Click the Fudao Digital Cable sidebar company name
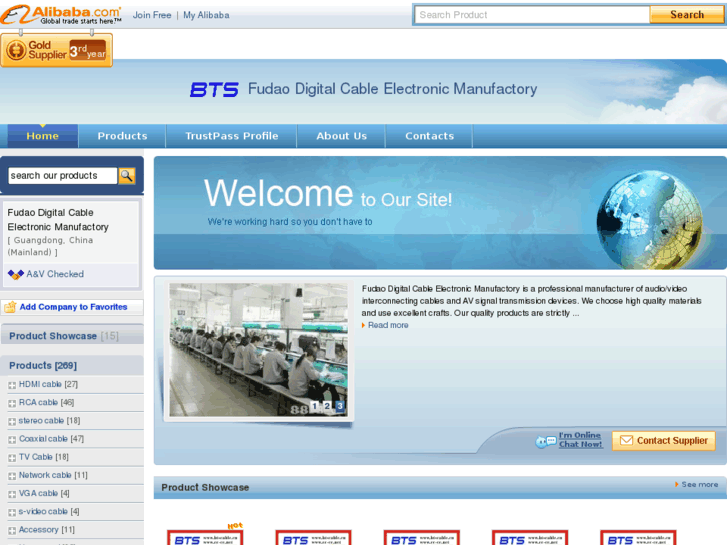 [x=58, y=220]
